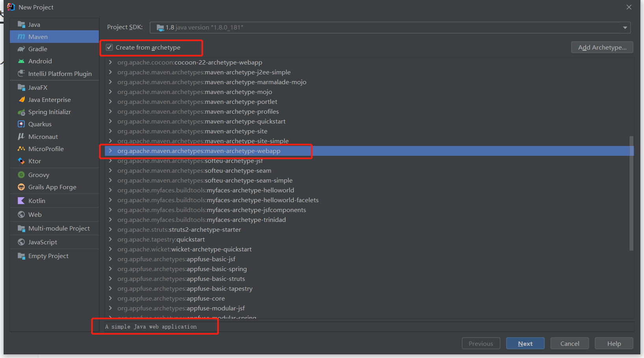Click the Multi-module Project folder icon
This screenshot has height=358, width=644.
pyautogui.click(x=21, y=228)
